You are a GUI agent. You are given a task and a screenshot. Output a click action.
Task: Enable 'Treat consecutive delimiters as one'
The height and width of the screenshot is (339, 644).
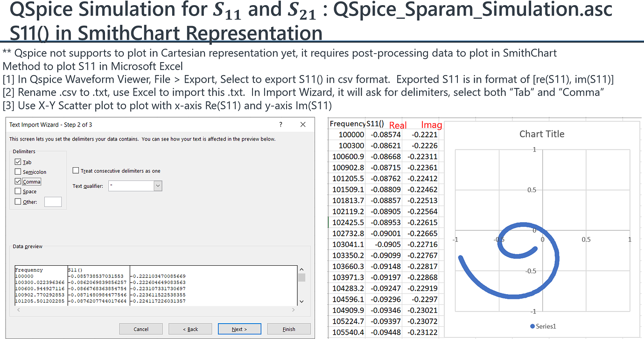(76, 170)
